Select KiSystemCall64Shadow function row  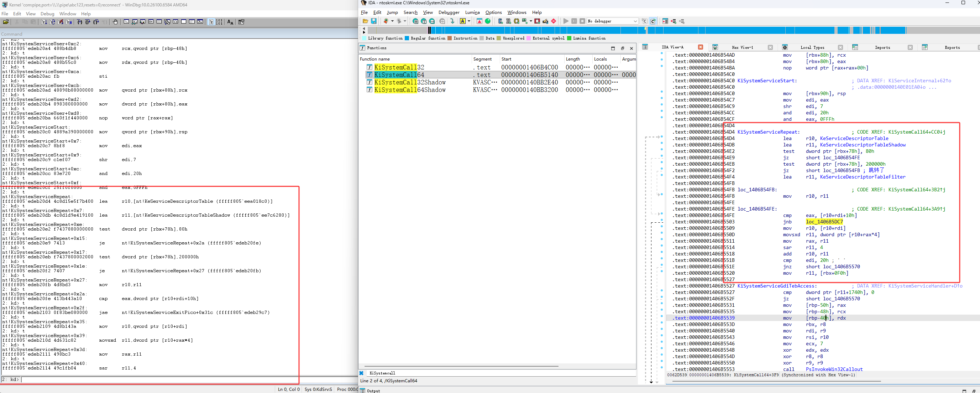[497, 90]
